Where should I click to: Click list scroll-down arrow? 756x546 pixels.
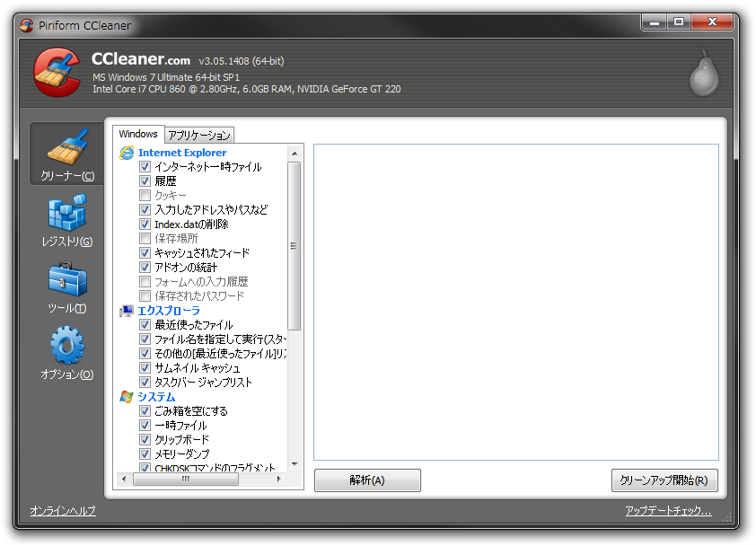294,464
